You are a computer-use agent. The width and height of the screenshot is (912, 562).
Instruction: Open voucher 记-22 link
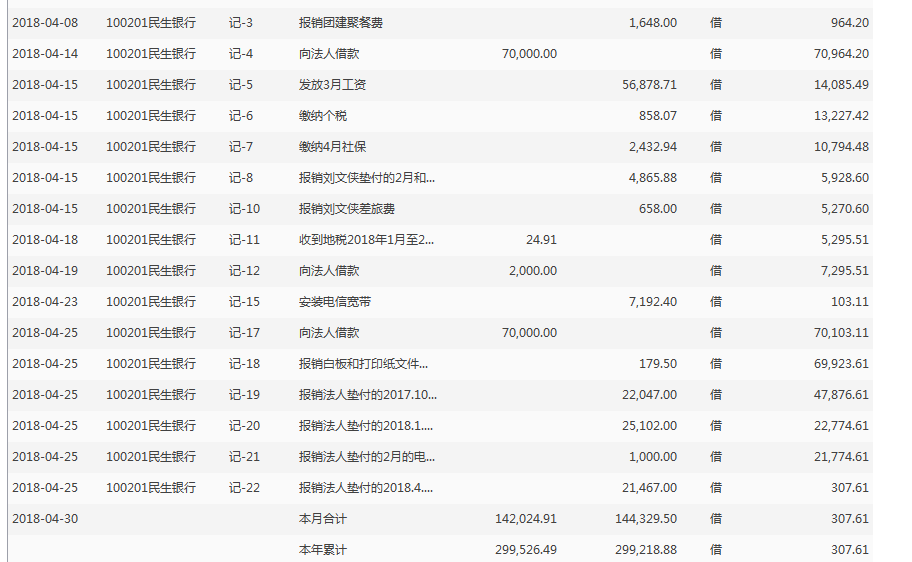pyautogui.click(x=244, y=488)
